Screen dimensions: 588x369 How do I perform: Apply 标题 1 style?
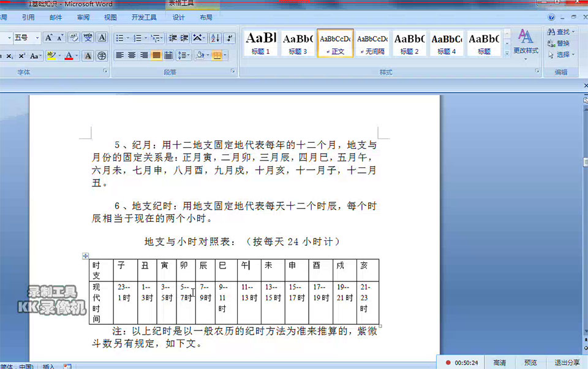point(261,43)
